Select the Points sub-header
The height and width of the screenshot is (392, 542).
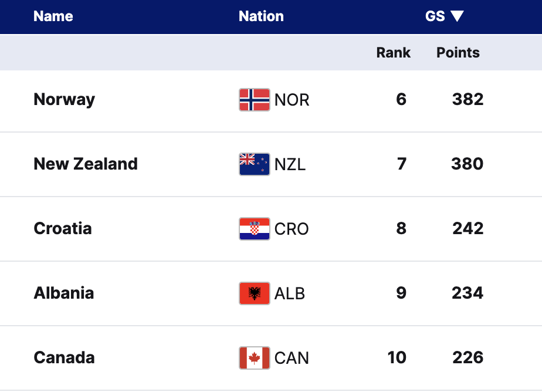[x=458, y=53]
